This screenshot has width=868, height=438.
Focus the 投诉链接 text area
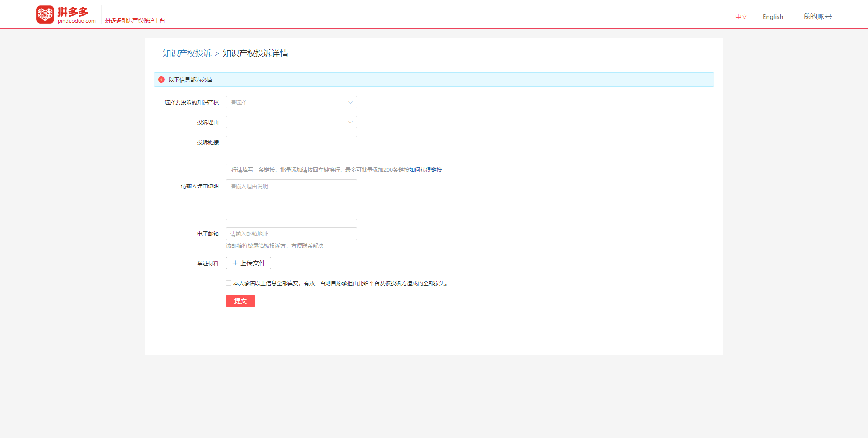point(292,151)
